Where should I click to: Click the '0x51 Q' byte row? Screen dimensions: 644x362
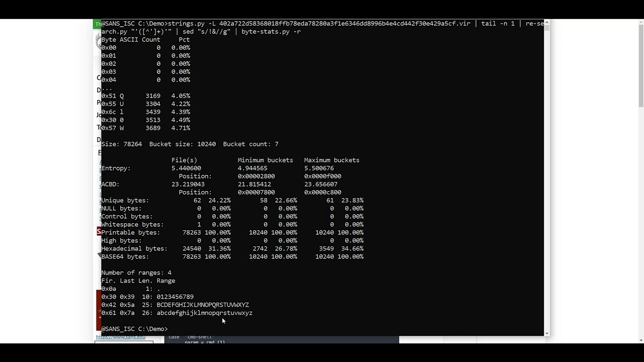(x=145, y=96)
